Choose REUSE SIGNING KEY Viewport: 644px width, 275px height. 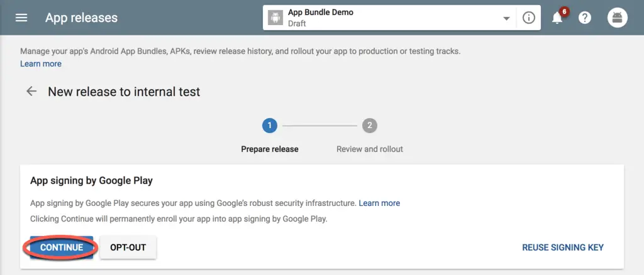[x=563, y=247]
